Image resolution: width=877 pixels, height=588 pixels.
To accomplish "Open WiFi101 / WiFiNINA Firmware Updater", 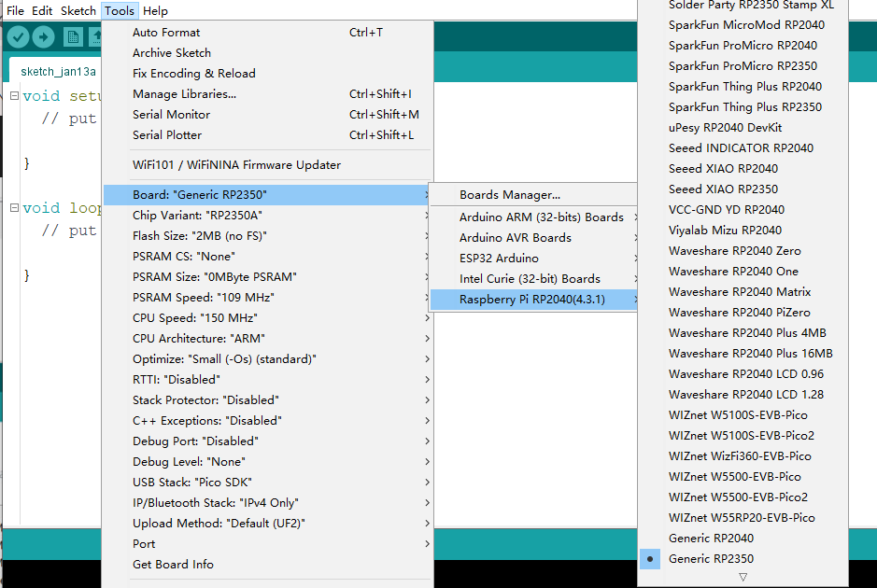I will pyautogui.click(x=268, y=165).
